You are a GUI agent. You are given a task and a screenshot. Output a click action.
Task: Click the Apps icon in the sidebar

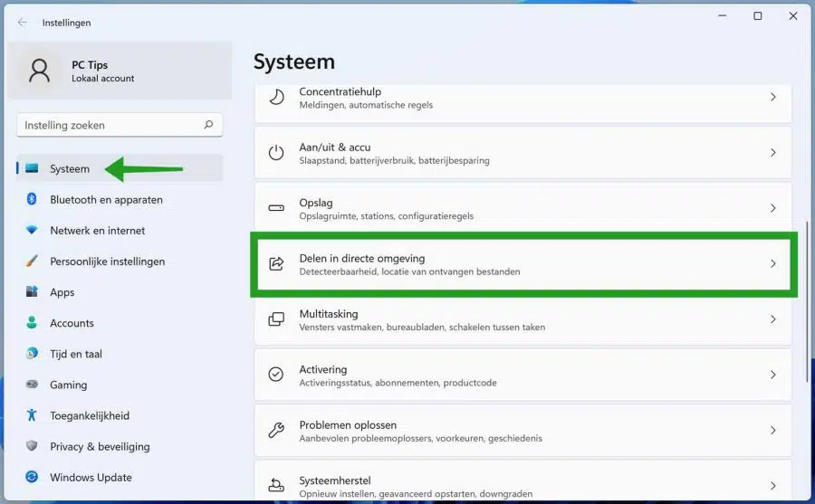click(32, 291)
